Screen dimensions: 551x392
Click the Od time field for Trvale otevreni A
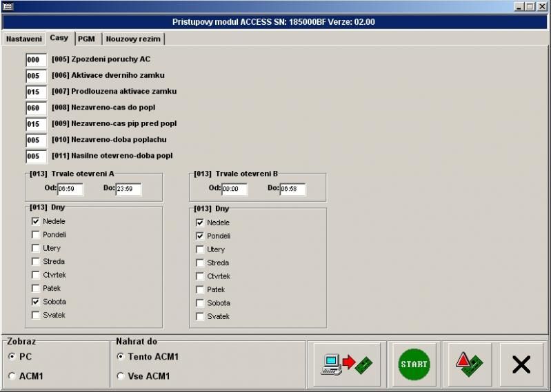point(70,189)
